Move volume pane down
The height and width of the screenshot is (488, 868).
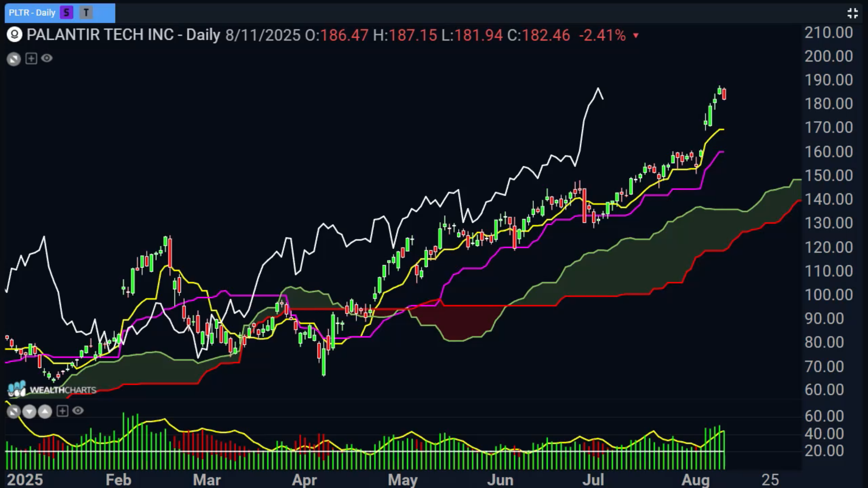click(29, 412)
